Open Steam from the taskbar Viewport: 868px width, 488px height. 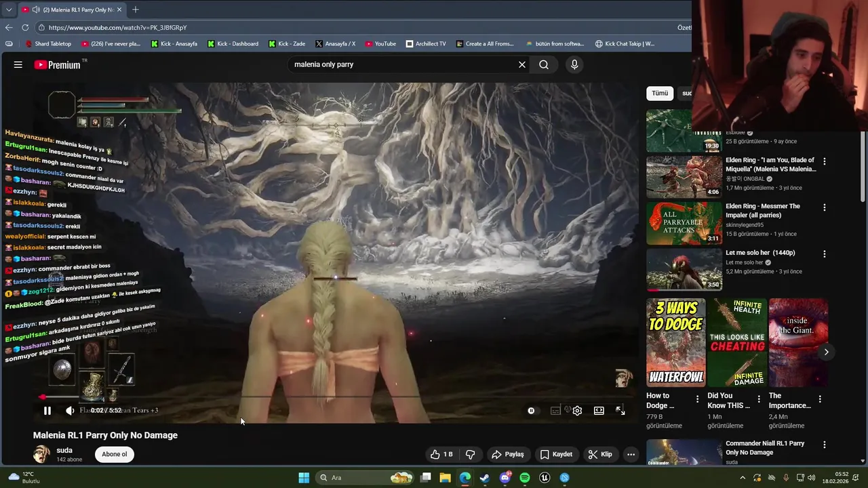[485, 478]
